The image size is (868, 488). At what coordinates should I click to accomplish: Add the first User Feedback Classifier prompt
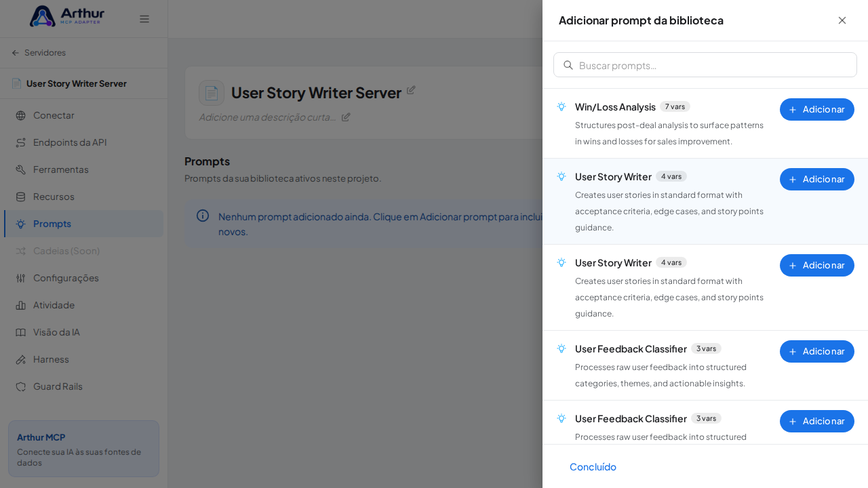817,351
